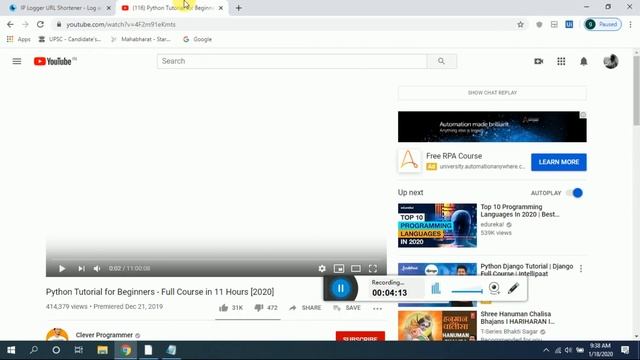Select the Python Tutorial browser tab
The width and height of the screenshot is (640, 360).
pos(171,8)
